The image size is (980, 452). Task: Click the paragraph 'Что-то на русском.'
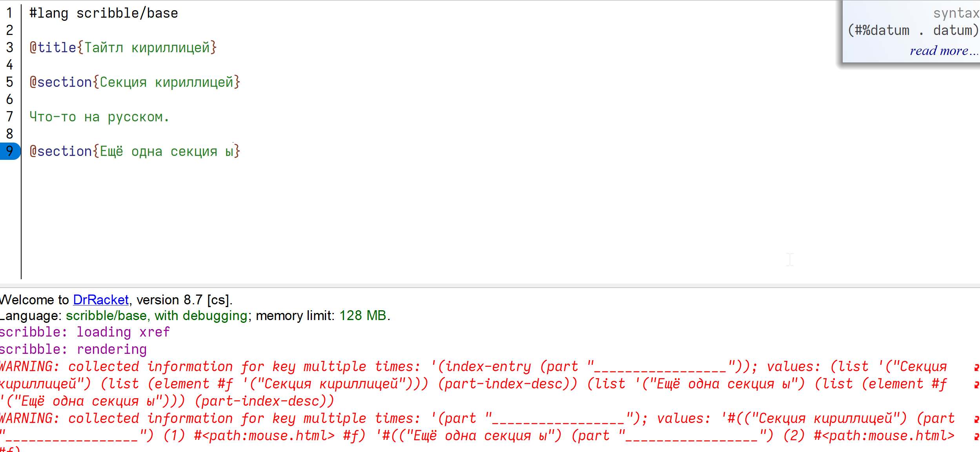coord(99,117)
